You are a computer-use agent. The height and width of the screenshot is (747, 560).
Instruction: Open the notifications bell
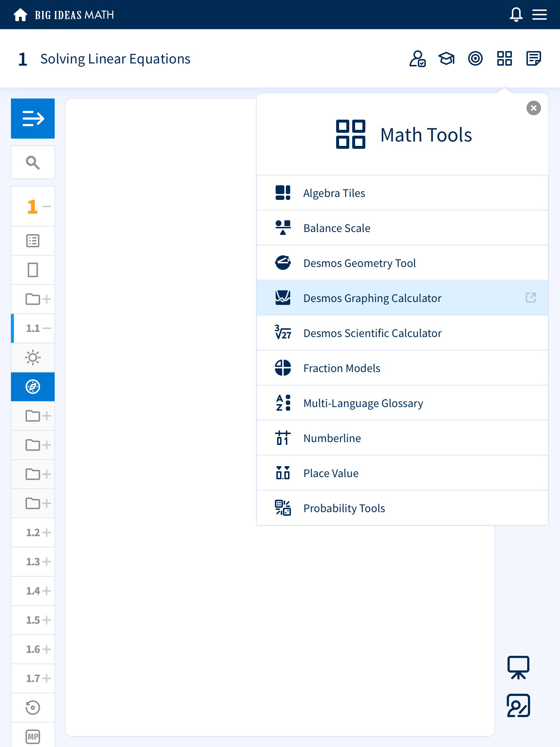click(516, 15)
